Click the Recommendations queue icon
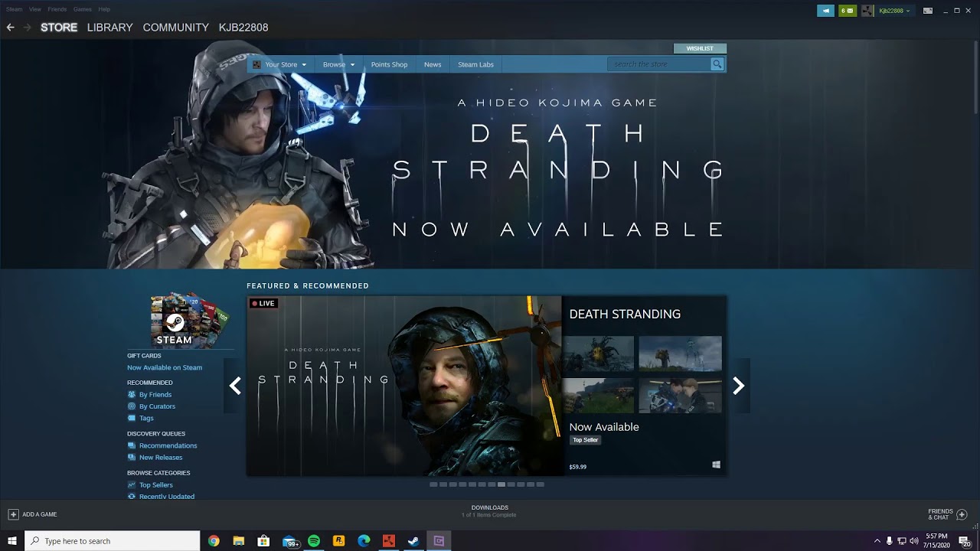This screenshot has height=551, width=980. coord(132,445)
